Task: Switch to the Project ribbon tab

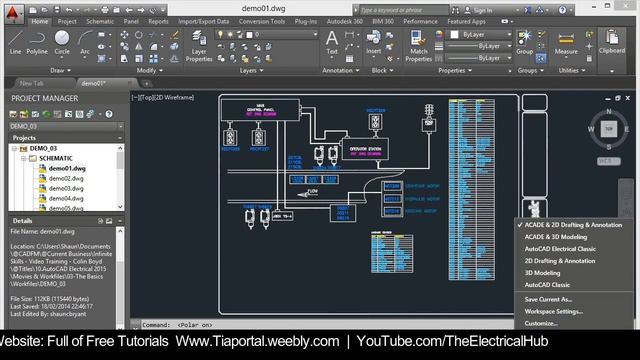Action: pyautogui.click(x=67, y=22)
